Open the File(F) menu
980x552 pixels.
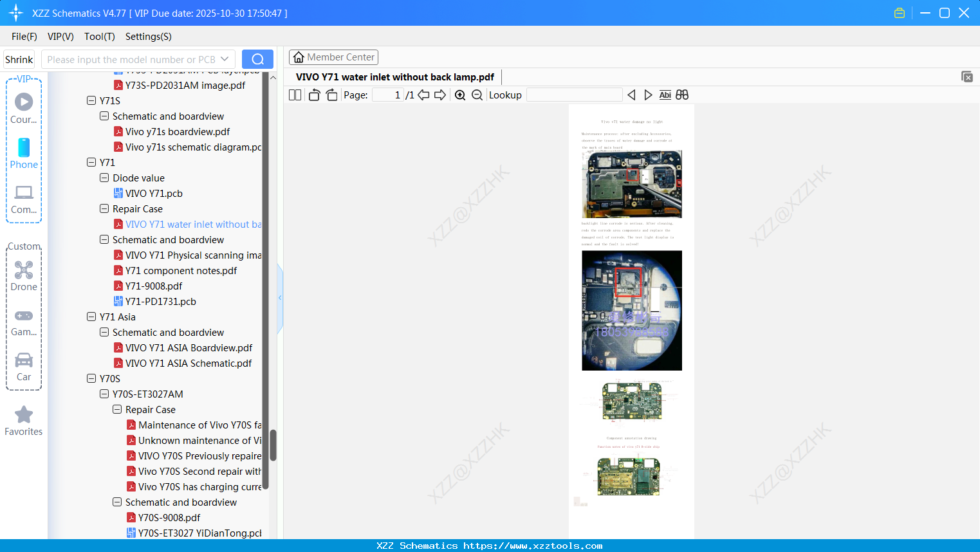(24, 37)
